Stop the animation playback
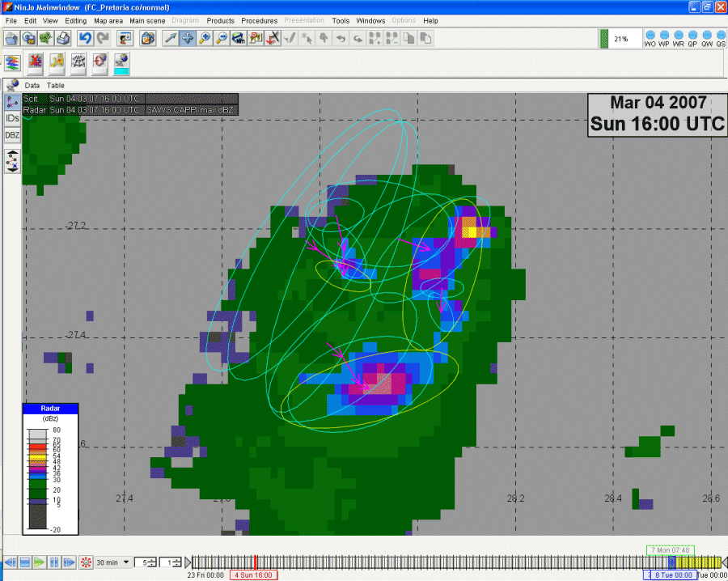728x581 pixels. 25,562
